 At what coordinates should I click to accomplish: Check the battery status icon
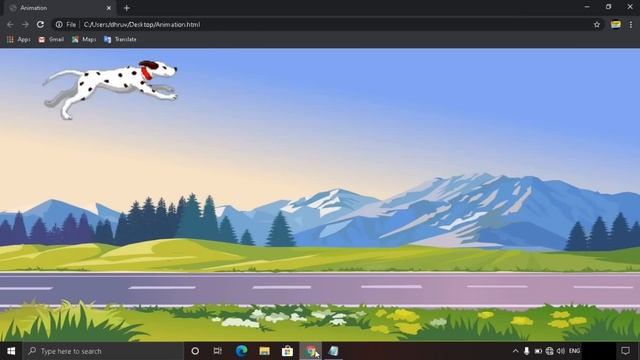538,351
